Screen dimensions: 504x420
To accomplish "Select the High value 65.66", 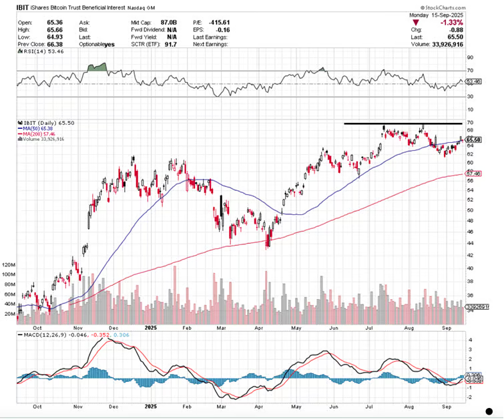I will pos(55,30).
